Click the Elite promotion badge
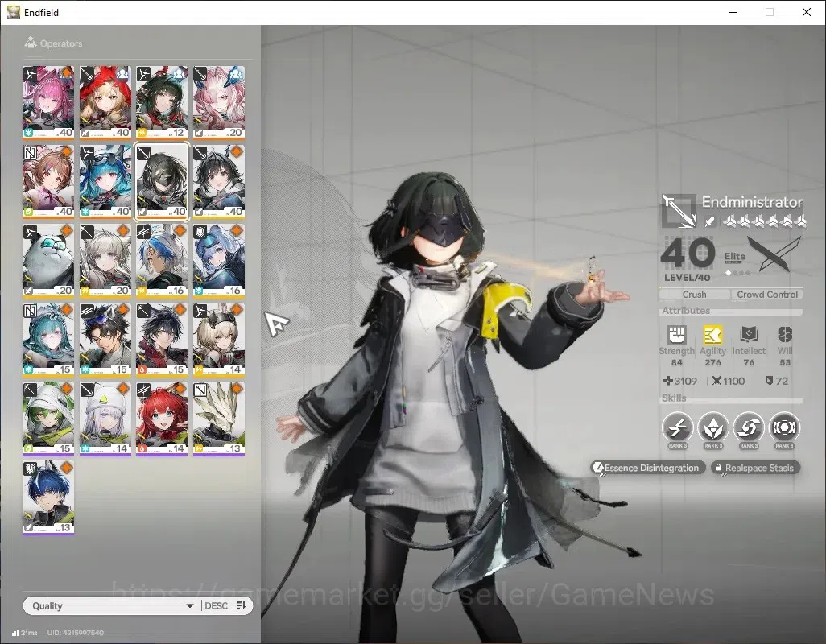This screenshot has height=644, width=826. 735,257
